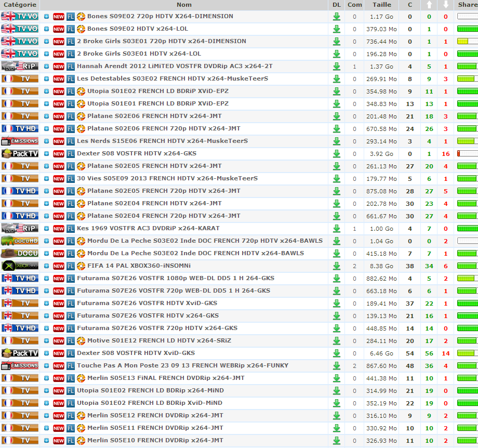Viewport: 478px width, 448px height.
Task: Expand details of Bones S09E02 720p row
Action: [x=46, y=17]
